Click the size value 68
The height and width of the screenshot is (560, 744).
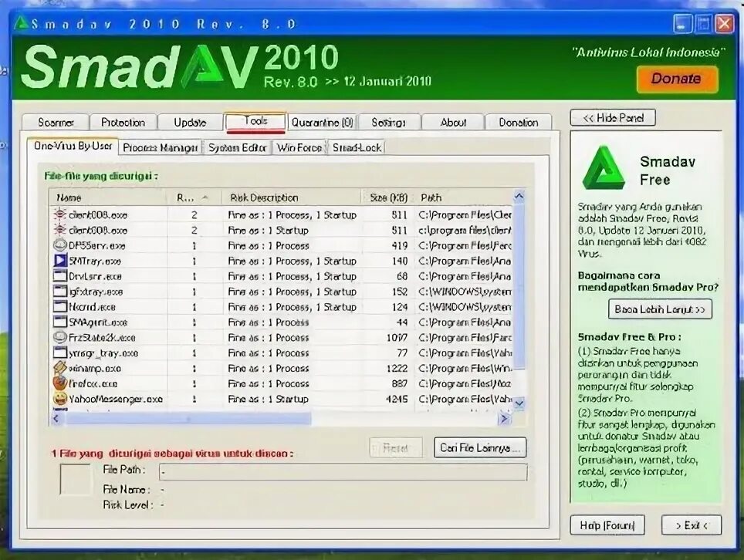402,276
